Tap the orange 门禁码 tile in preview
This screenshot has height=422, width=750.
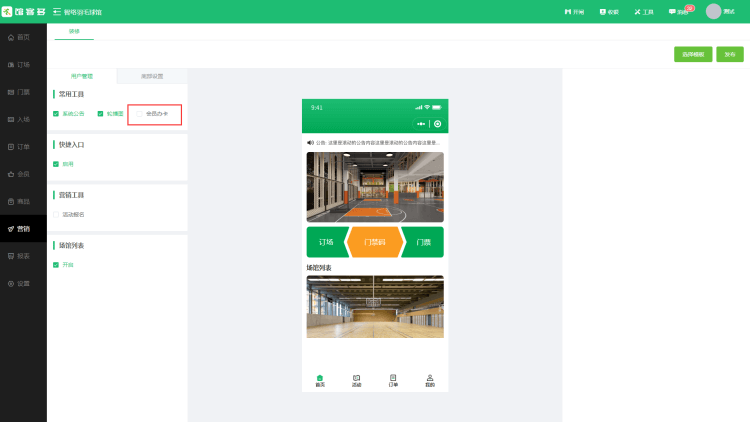[375, 242]
